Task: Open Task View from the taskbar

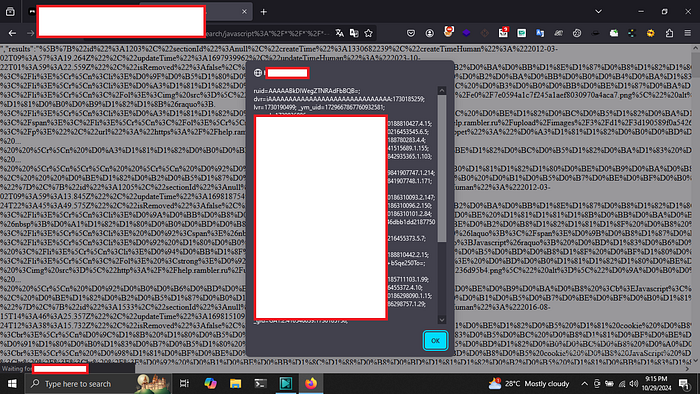Action: (184, 384)
